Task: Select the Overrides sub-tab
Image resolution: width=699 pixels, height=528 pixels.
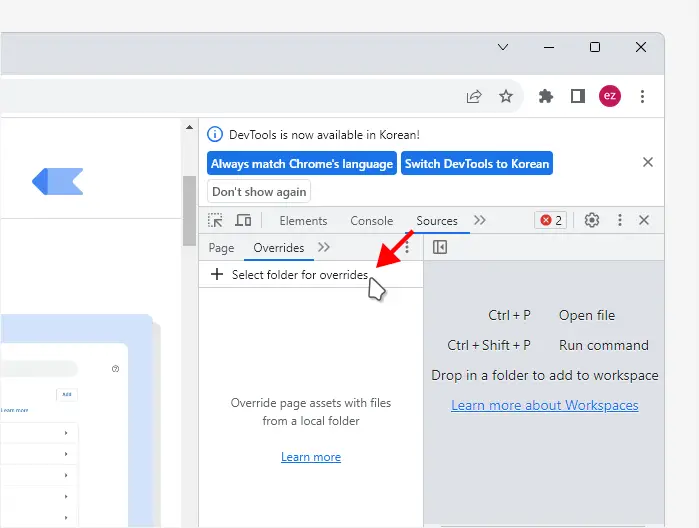Action: click(279, 248)
